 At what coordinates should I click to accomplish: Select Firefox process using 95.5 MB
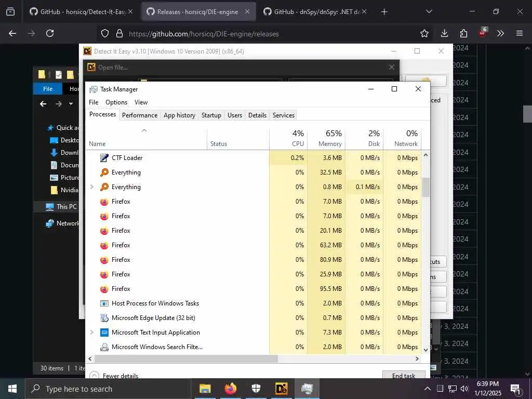(254, 289)
